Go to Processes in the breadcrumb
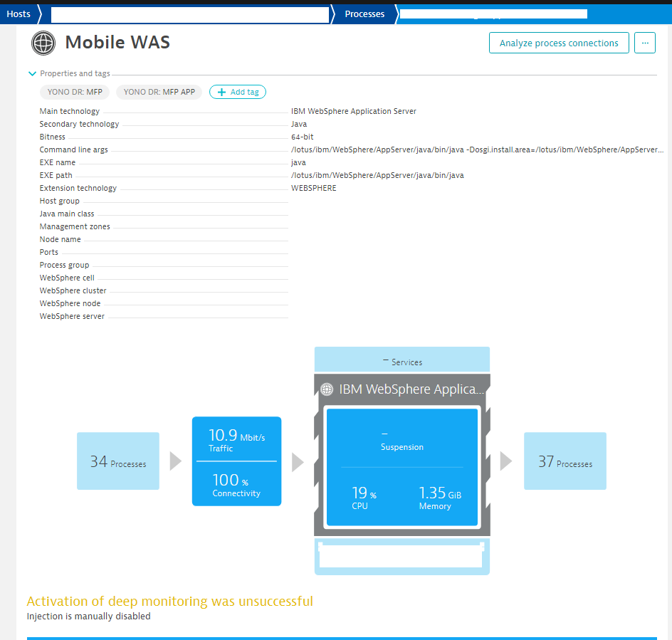The width and height of the screenshot is (672, 640). [x=364, y=14]
